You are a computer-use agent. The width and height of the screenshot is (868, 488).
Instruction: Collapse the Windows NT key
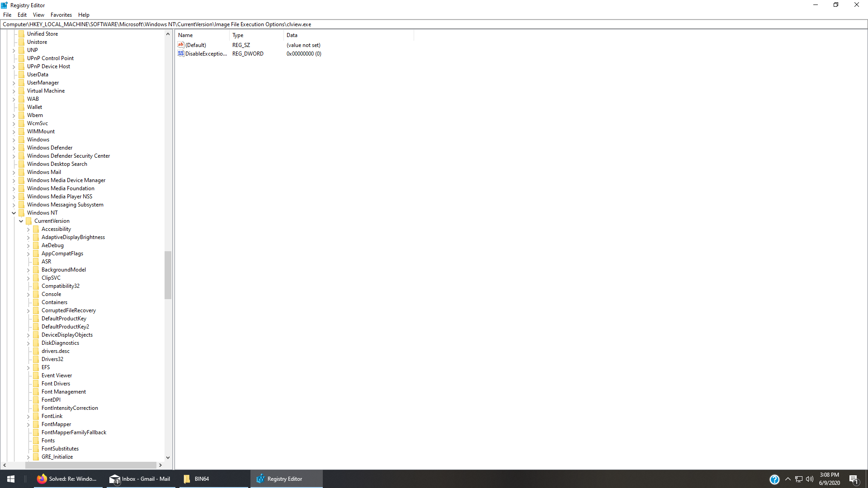14,213
